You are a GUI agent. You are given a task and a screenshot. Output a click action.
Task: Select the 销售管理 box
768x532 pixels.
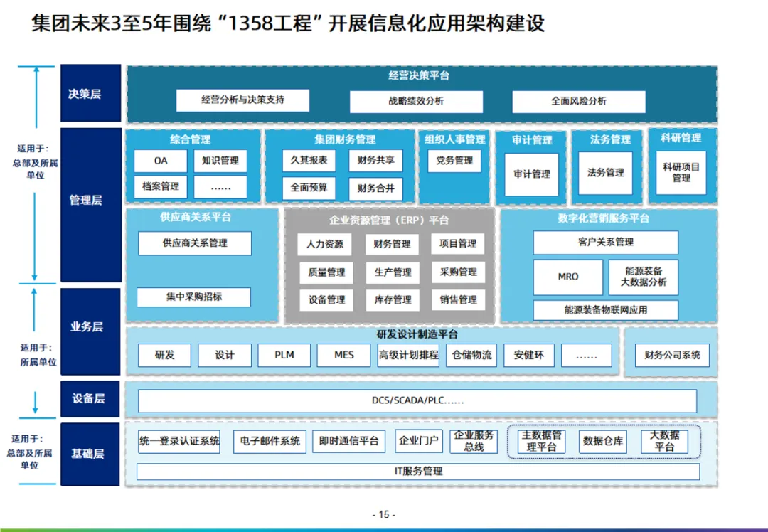459,300
